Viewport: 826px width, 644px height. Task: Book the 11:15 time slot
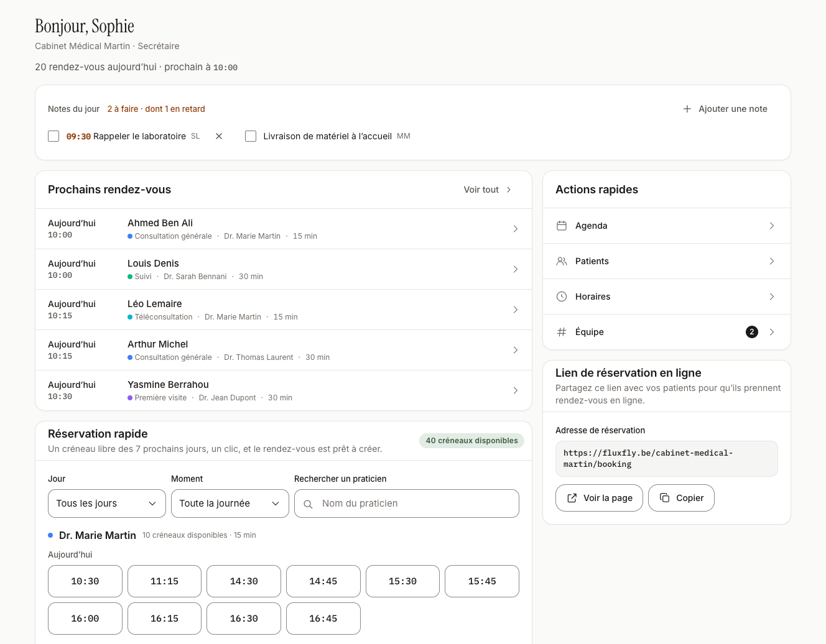[x=164, y=581]
